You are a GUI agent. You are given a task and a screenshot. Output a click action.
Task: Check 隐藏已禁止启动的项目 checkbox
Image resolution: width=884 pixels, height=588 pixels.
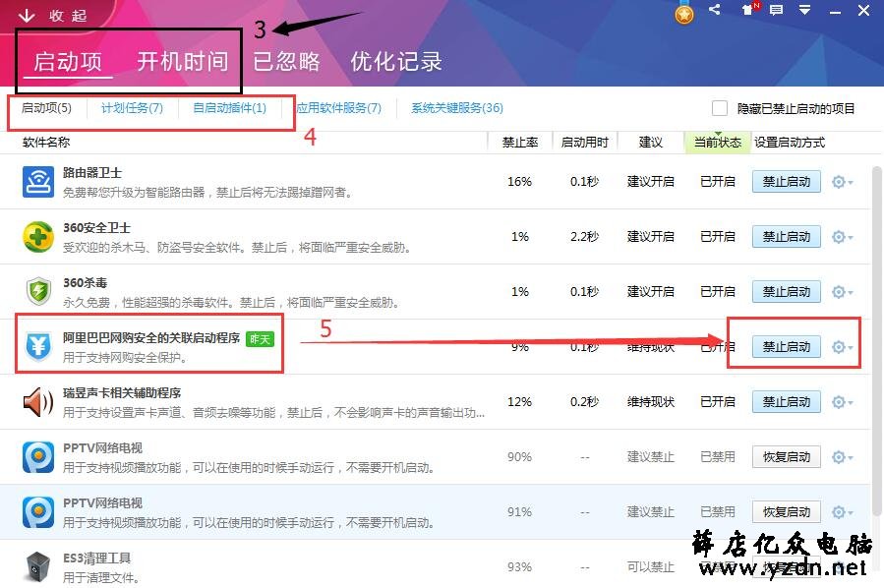click(x=720, y=108)
